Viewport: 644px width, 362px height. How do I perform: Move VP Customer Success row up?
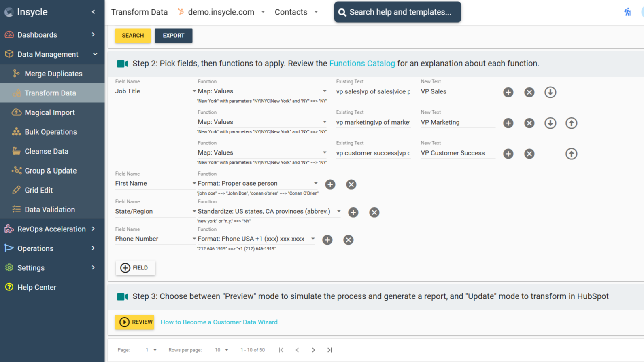click(571, 154)
